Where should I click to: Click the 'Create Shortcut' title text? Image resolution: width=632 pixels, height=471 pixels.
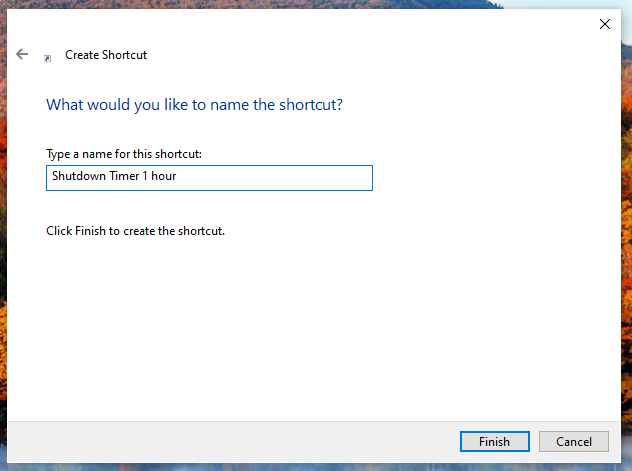(106, 55)
